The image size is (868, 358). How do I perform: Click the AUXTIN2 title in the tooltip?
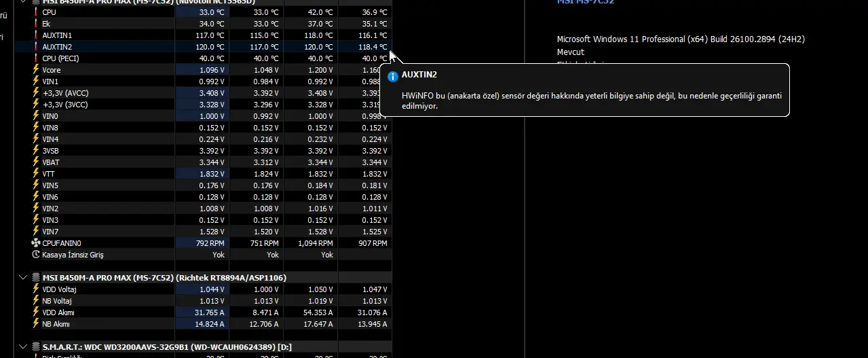[x=419, y=75]
